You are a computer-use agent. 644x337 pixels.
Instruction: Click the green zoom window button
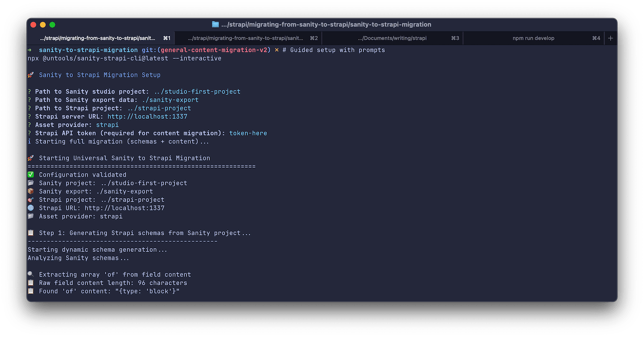(x=52, y=25)
